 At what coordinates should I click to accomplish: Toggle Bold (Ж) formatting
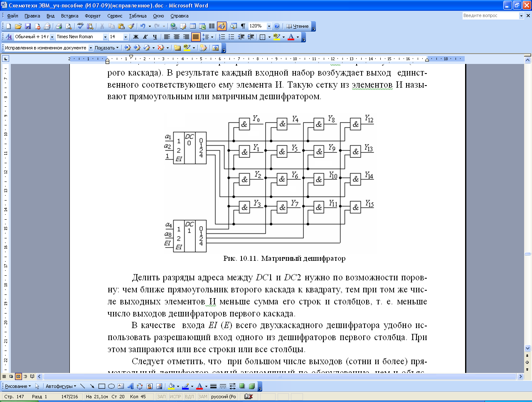pos(135,37)
